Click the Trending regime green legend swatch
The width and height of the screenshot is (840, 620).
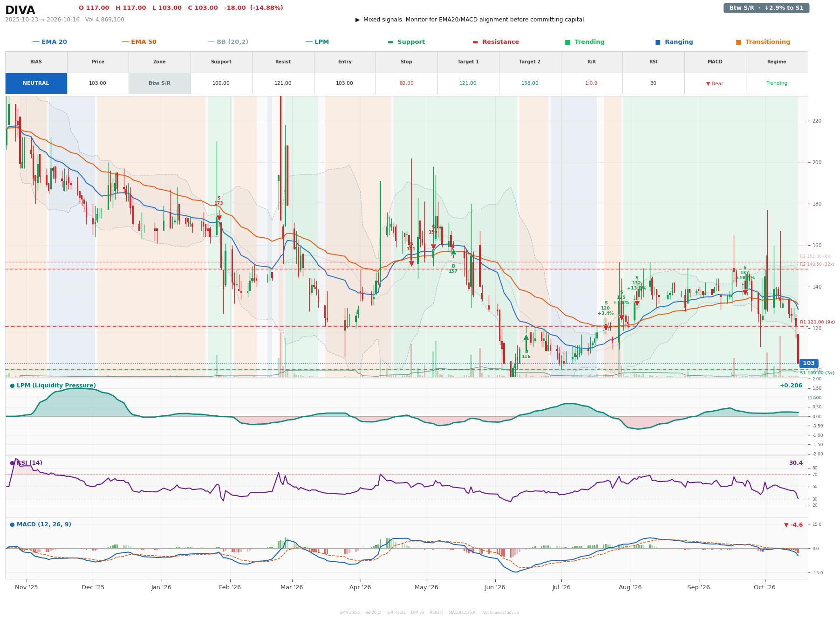pyautogui.click(x=567, y=42)
